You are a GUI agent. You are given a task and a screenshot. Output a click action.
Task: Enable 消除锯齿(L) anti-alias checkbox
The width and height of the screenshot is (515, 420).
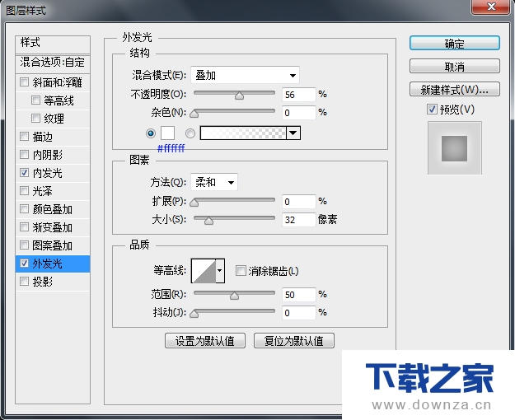241,271
